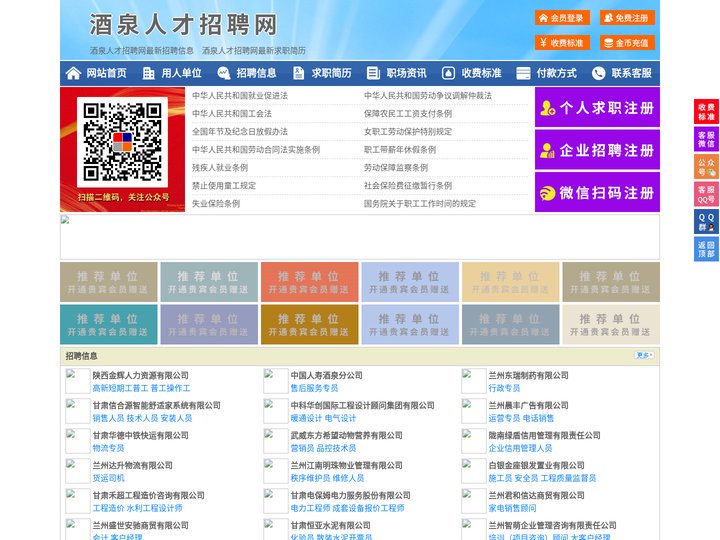
Task: Click the logo of 甘肃华德中铁快运有限公司
Action: (78, 441)
